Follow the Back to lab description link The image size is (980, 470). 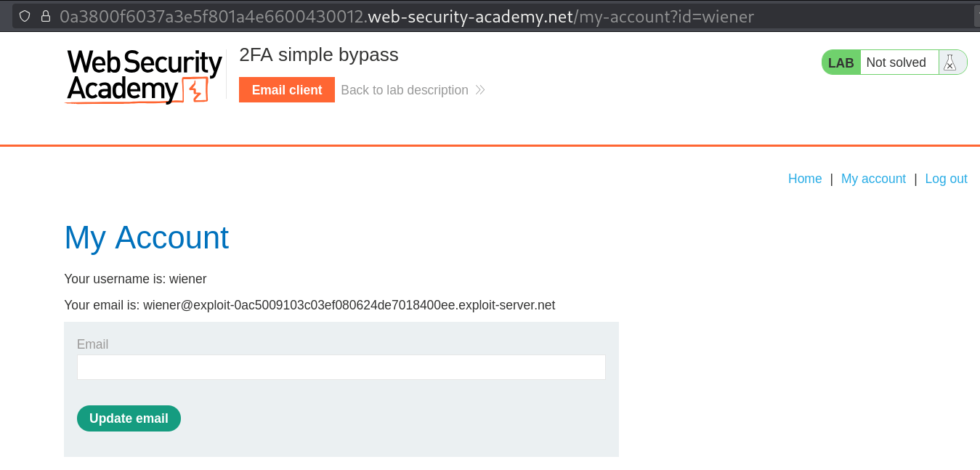coord(405,89)
